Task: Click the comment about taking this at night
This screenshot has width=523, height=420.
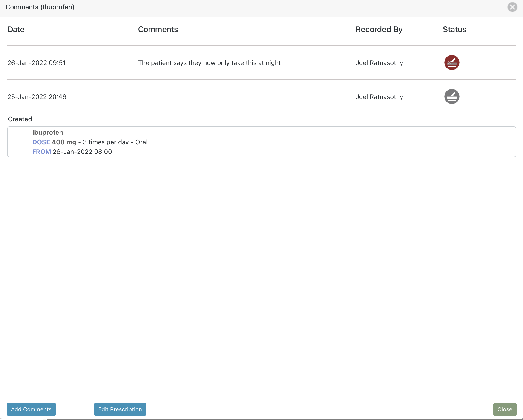Action: [x=209, y=63]
